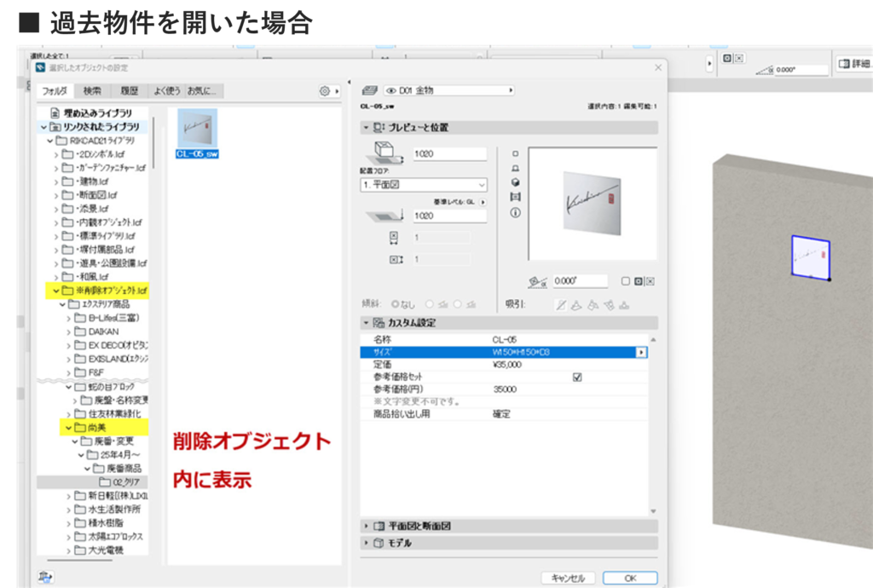The width and height of the screenshot is (873, 588).
Task: Click the キャンセル button
Action: tap(568, 578)
